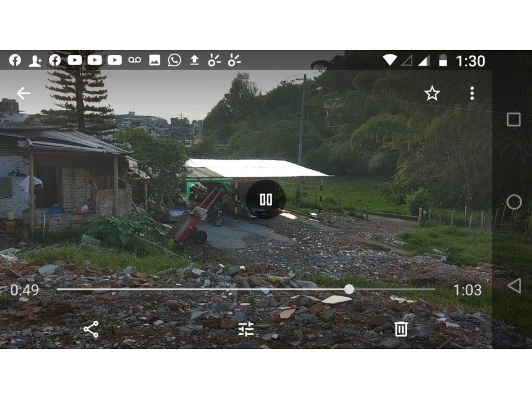
Task: Go back with the arrow icon
Action: click(x=23, y=93)
